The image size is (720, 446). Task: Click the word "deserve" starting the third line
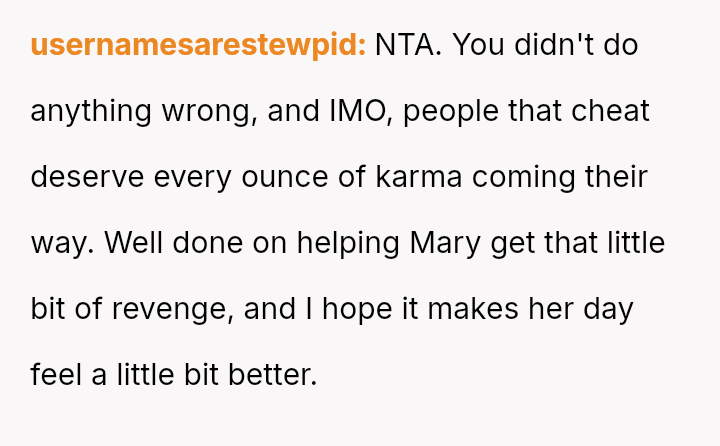(87, 177)
